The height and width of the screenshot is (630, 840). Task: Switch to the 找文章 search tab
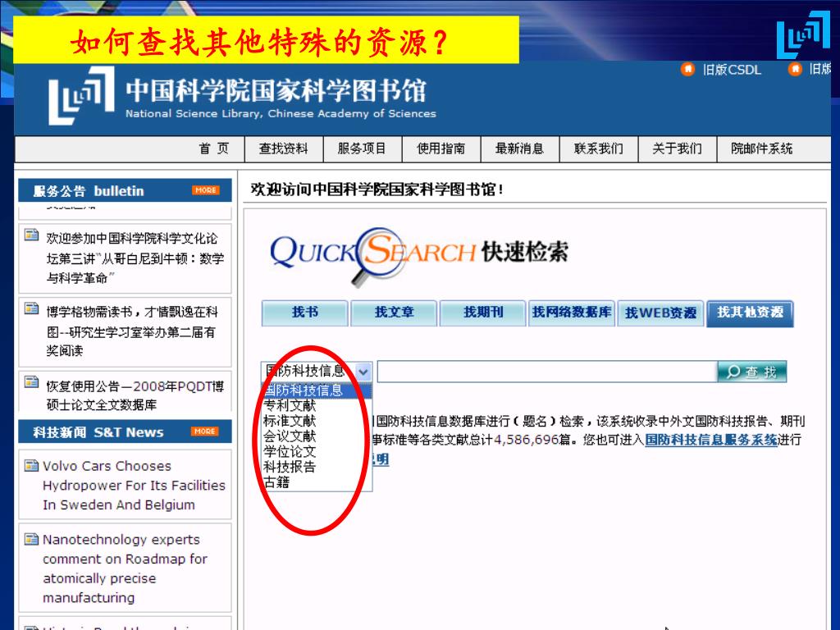click(394, 313)
